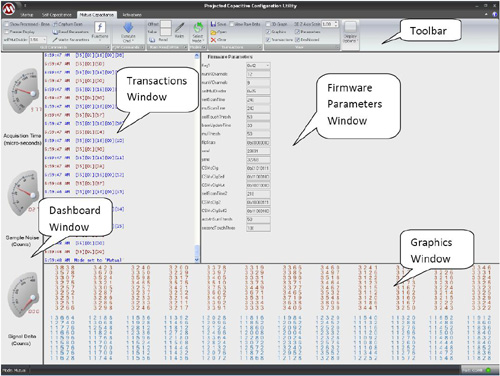This screenshot has height=376, width=500.
Task: Toggle the Freeze Display checkbox
Action: click(7, 32)
